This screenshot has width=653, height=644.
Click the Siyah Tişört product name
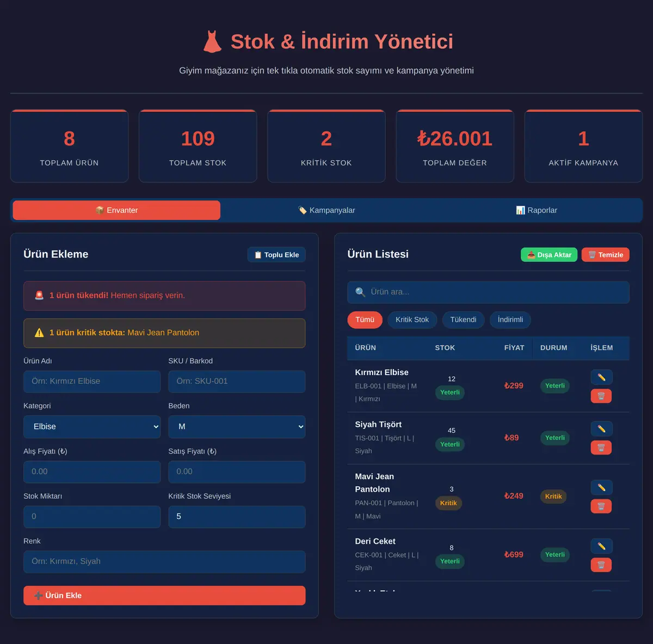click(378, 425)
